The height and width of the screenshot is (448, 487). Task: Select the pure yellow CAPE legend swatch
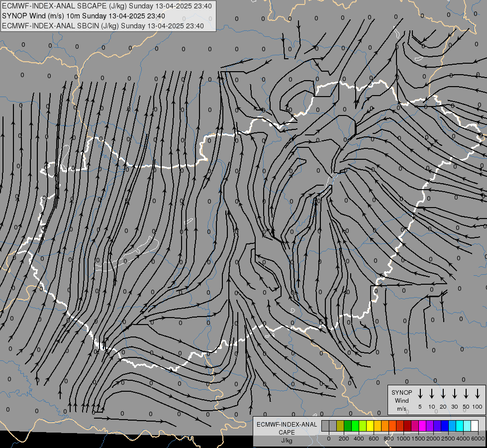[x=370, y=426]
